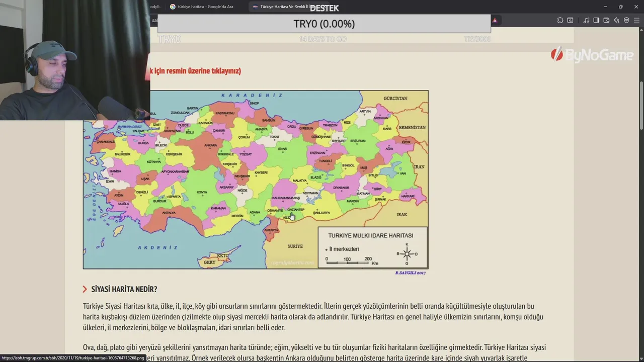Click the vertical page scrollbar thumb
Image resolution: width=644 pixels, height=362 pixels.
tap(640, 105)
